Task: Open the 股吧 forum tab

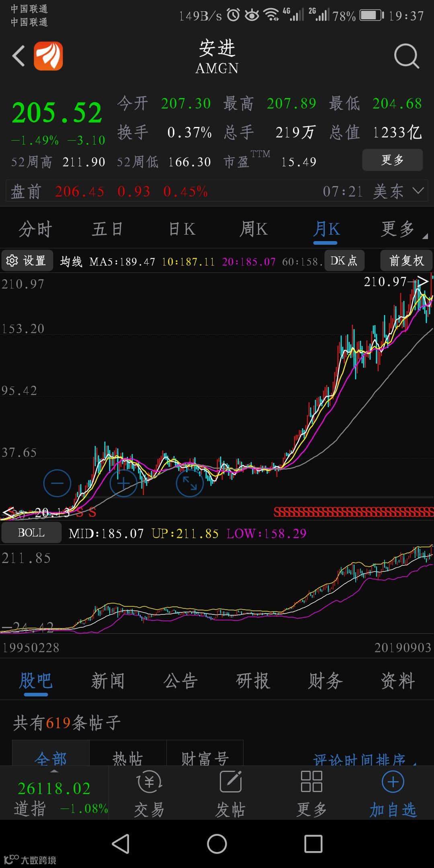Action: tap(36, 681)
